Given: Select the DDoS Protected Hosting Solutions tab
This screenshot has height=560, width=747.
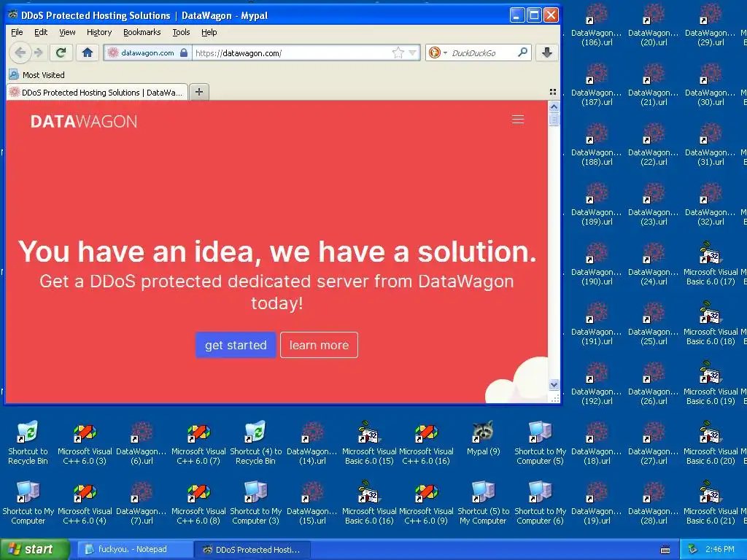Looking at the screenshot, I should coord(97,93).
